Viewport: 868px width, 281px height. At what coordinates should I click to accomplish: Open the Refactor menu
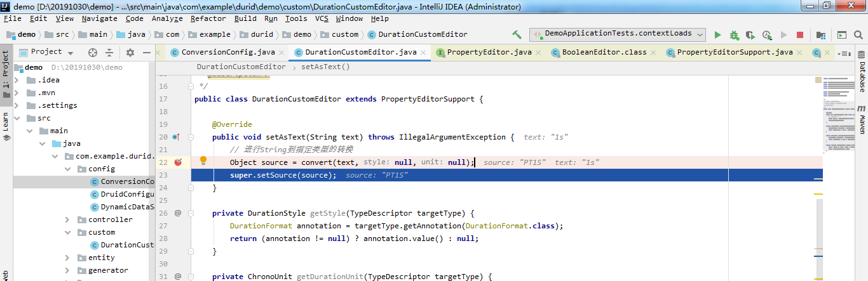click(x=208, y=19)
